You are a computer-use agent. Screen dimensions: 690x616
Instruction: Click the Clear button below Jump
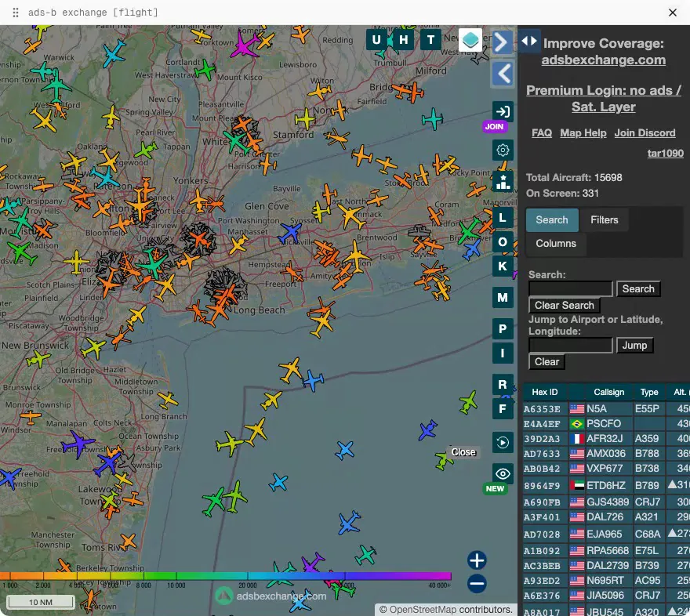(x=547, y=361)
